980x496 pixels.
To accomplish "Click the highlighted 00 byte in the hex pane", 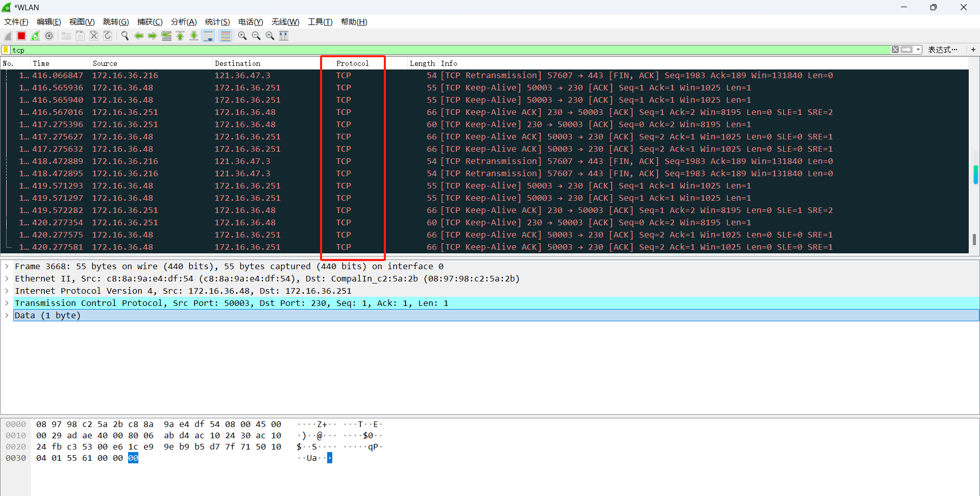I will click(133, 458).
